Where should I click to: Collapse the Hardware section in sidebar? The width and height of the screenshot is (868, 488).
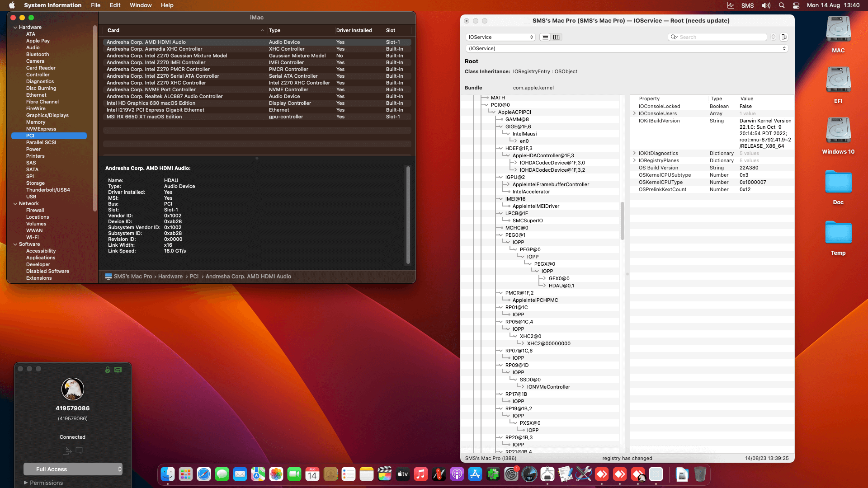pos(15,27)
